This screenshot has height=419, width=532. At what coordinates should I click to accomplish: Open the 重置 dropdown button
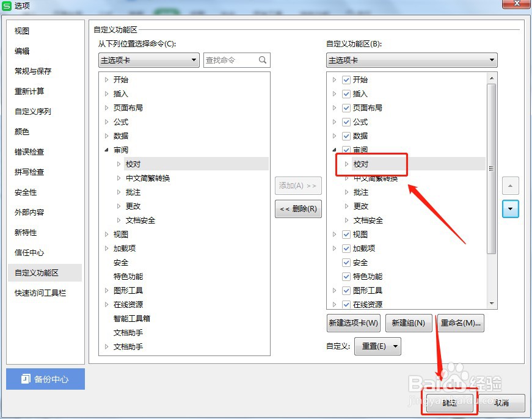coord(377,346)
